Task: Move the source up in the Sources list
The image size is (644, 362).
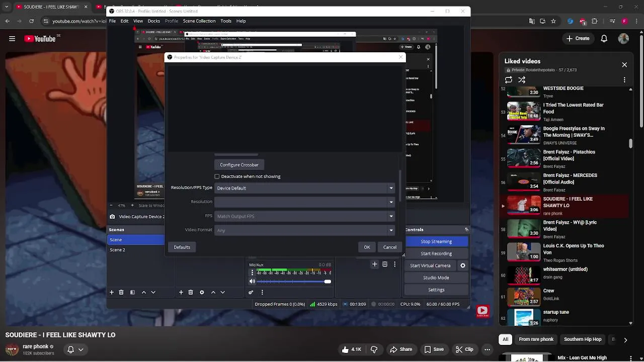Action: click(x=213, y=292)
